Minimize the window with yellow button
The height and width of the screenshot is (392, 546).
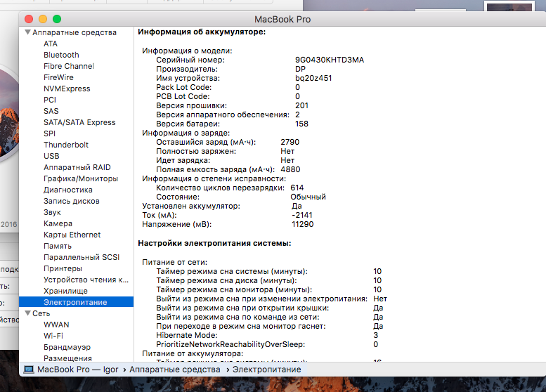coord(43,19)
